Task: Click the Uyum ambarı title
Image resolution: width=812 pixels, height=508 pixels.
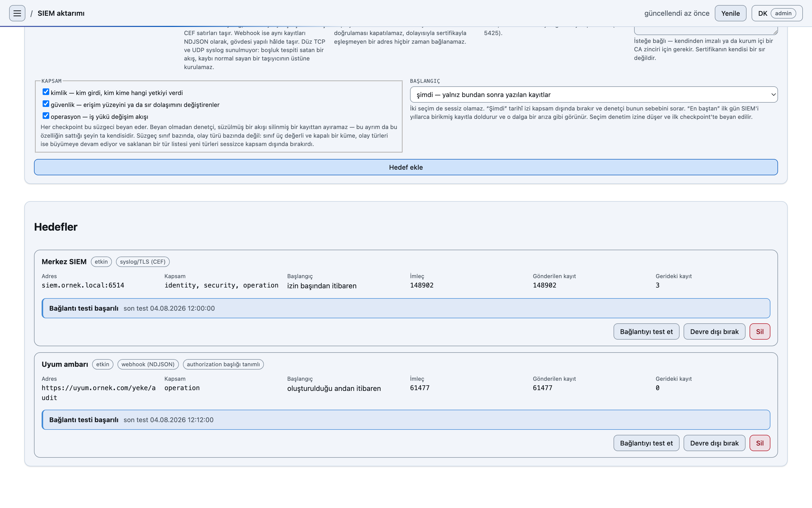Action: pyautogui.click(x=65, y=364)
